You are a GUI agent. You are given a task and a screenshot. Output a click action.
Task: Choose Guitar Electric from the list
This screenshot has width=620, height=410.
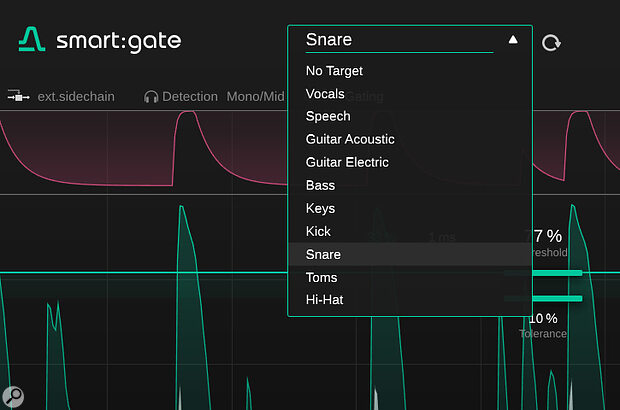(x=347, y=163)
